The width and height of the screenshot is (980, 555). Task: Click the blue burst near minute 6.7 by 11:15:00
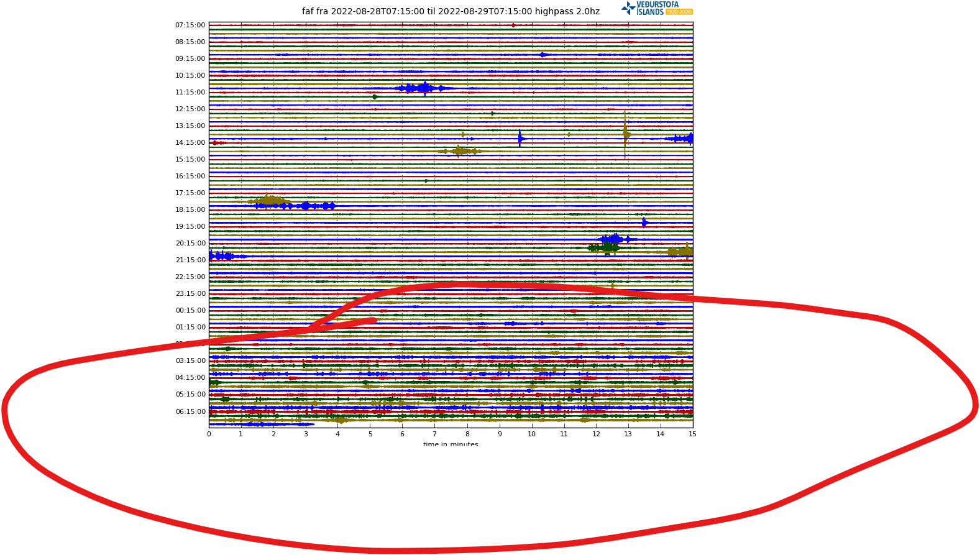point(423,88)
